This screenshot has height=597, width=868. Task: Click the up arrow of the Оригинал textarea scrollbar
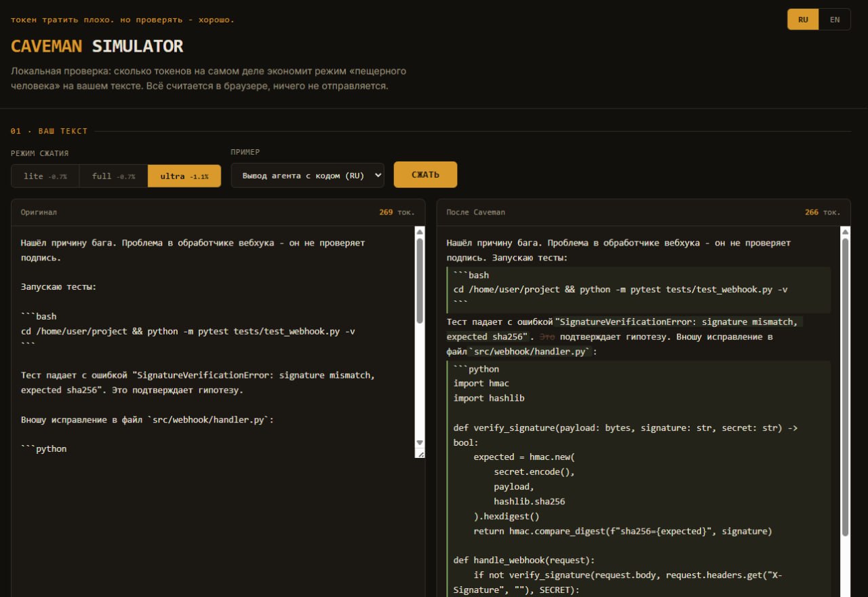[420, 232]
